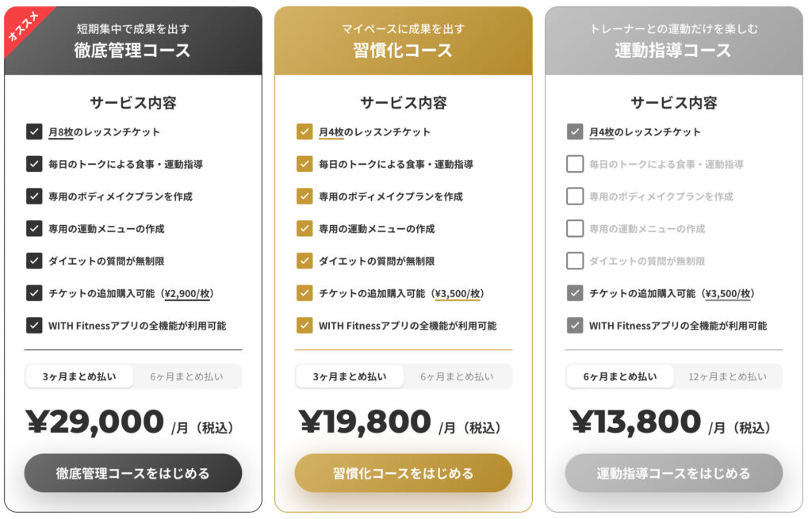The width and height of the screenshot is (812, 519).
Task: Switch to 12ヶ月まとめ払い payment option
Action: 728,376
